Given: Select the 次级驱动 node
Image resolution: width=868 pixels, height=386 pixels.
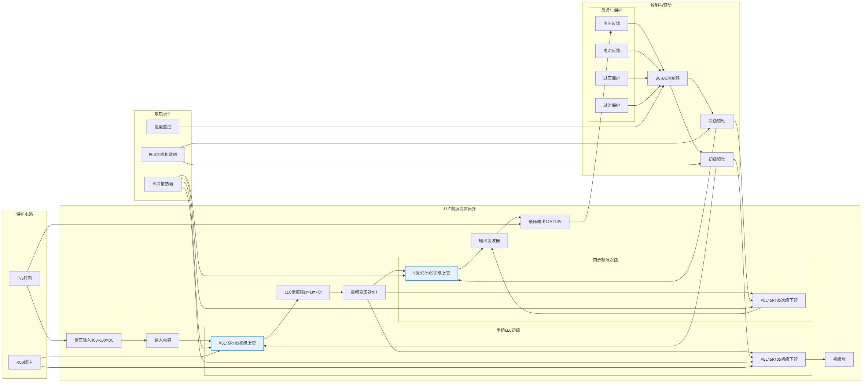Looking at the screenshot, I should coord(717,121).
